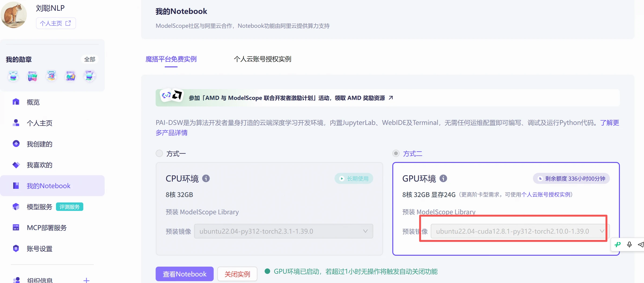Click the first badge under 我的勋章
The width and height of the screenshot is (644, 283).
tap(13, 76)
